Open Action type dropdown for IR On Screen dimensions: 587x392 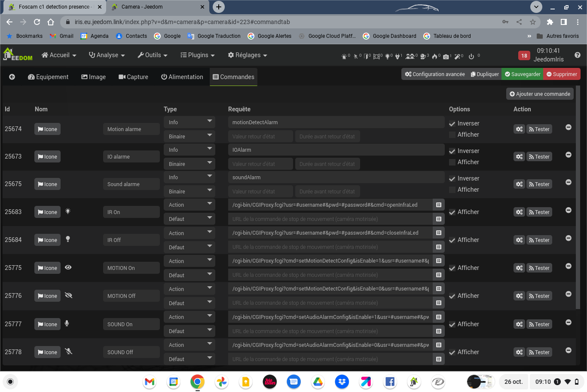tap(189, 205)
